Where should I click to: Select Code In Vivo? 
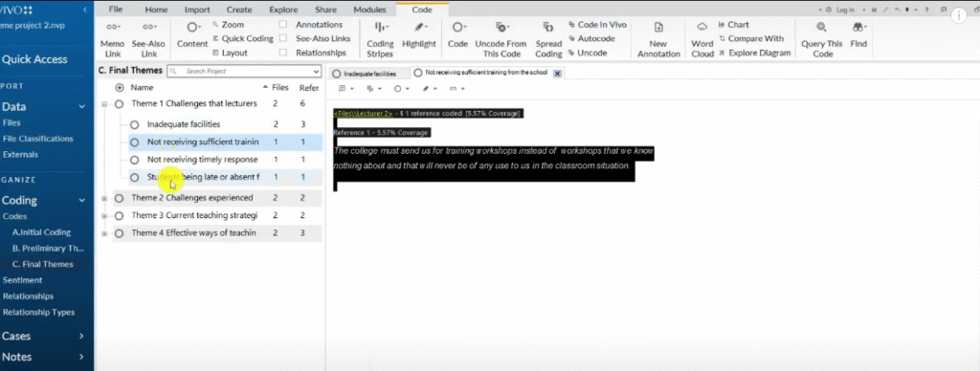[x=598, y=24]
